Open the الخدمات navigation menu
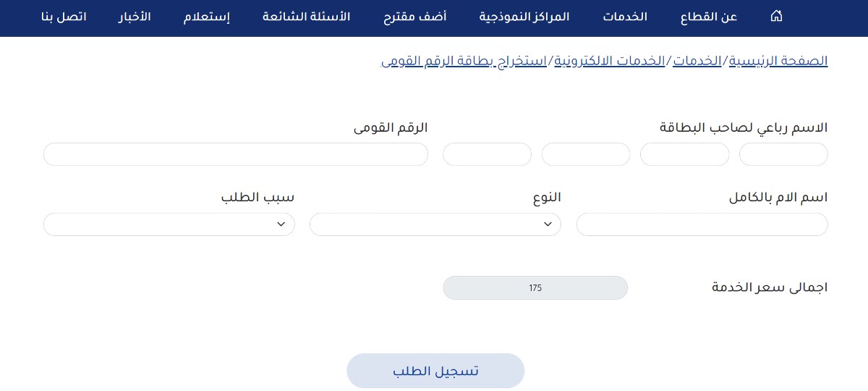 [625, 17]
